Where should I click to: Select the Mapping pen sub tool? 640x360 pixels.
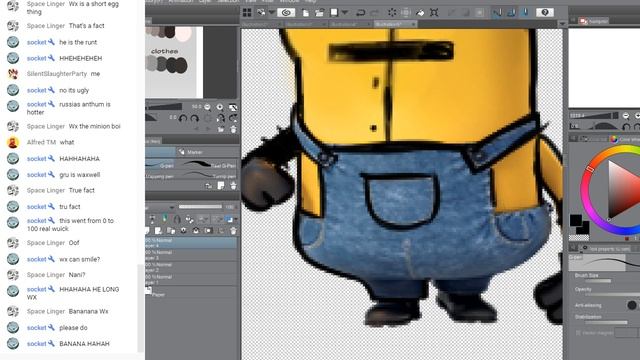tap(160, 176)
